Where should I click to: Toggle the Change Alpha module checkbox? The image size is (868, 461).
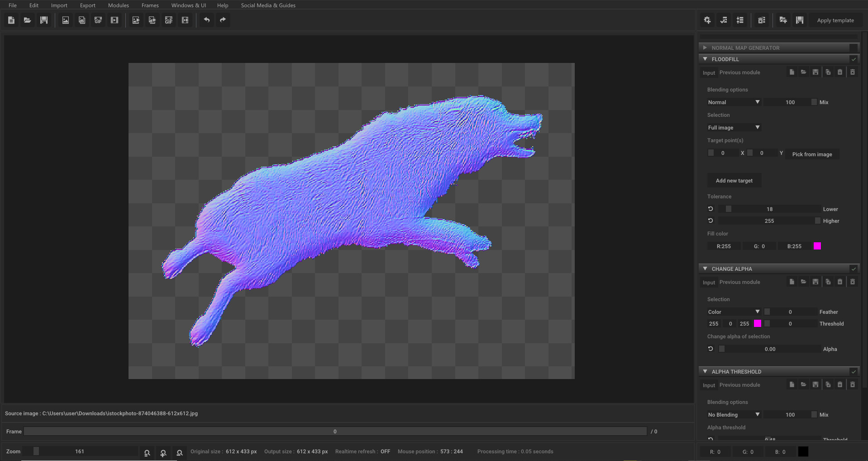pos(854,269)
